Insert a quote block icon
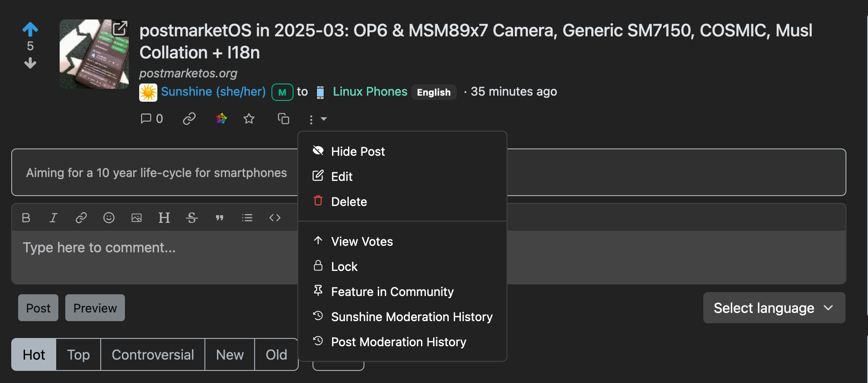The height and width of the screenshot is (383, 868). [x=220, y=218]
